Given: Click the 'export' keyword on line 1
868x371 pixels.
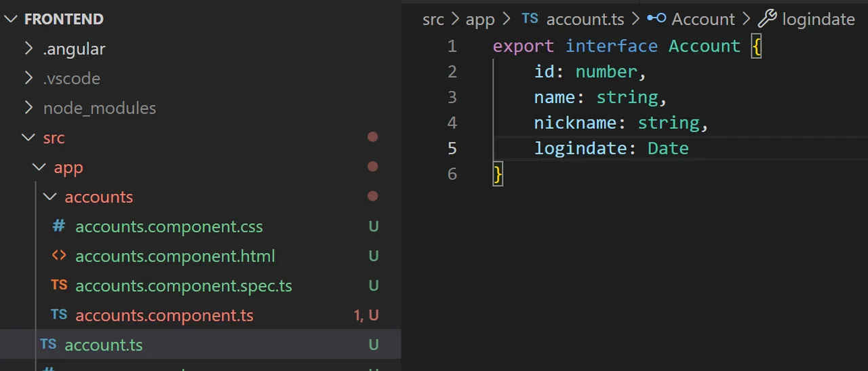Looking at the screenshot, I should click(524, 47).
